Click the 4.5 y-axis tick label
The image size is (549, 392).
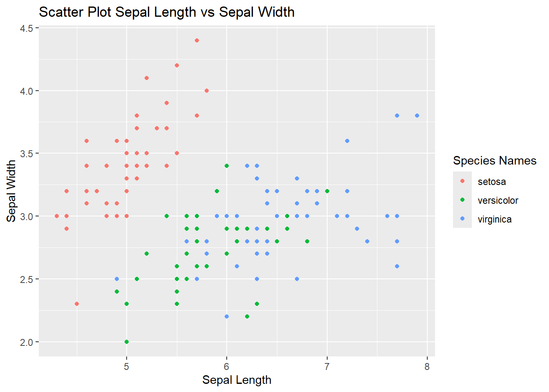tap(27, 28)
